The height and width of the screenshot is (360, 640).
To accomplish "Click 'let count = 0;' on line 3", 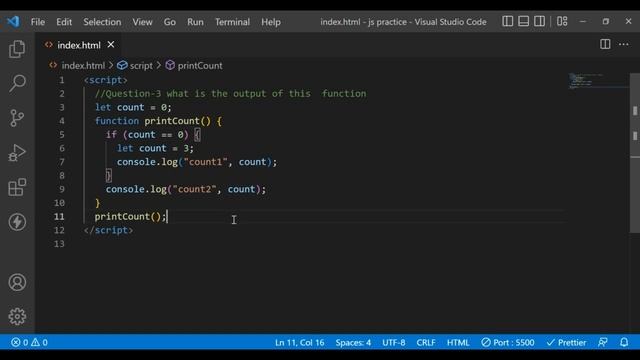I will (x=133, y=107).
